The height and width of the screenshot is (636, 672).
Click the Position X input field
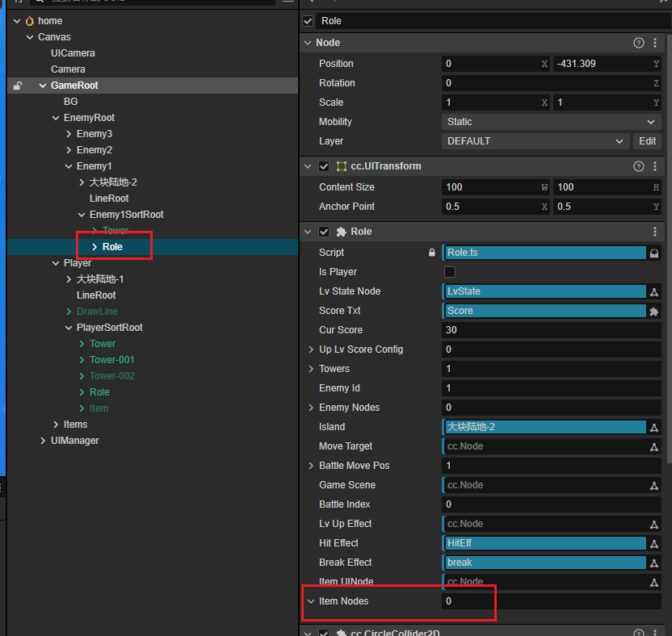tap(495, 64)
